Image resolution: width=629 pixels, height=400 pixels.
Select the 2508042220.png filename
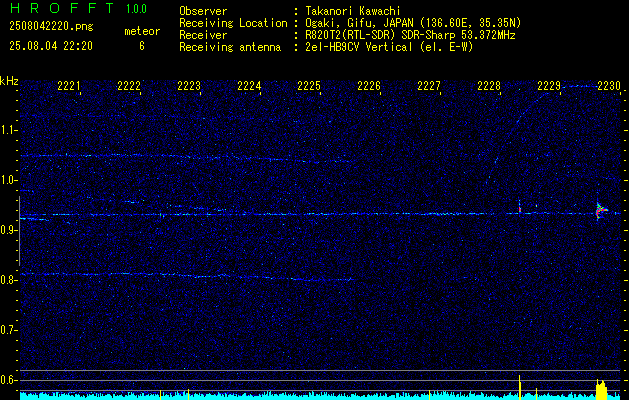coord(51,27)
